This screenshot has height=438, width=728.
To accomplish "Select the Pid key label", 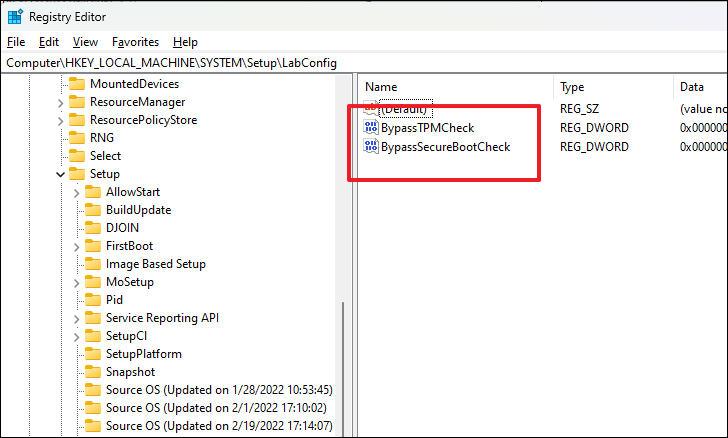I will click(x=114, y=300).
